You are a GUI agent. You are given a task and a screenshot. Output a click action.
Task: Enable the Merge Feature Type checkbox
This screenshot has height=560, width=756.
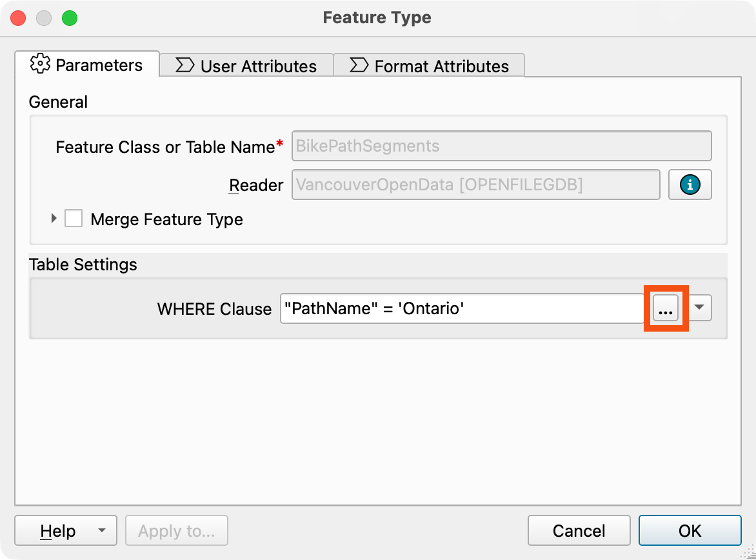tap(74, 219)
